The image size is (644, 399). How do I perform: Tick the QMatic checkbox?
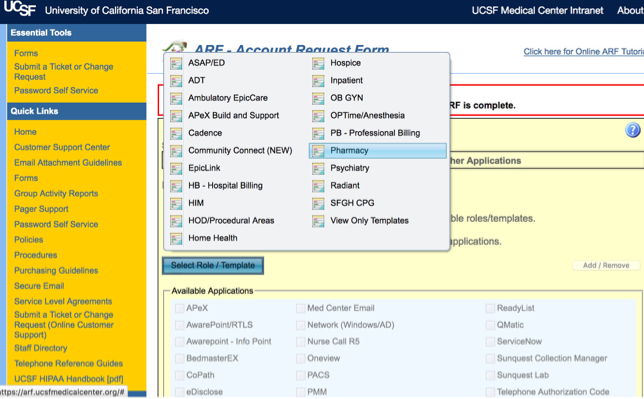pyautogui.click(x=490, y=325)
